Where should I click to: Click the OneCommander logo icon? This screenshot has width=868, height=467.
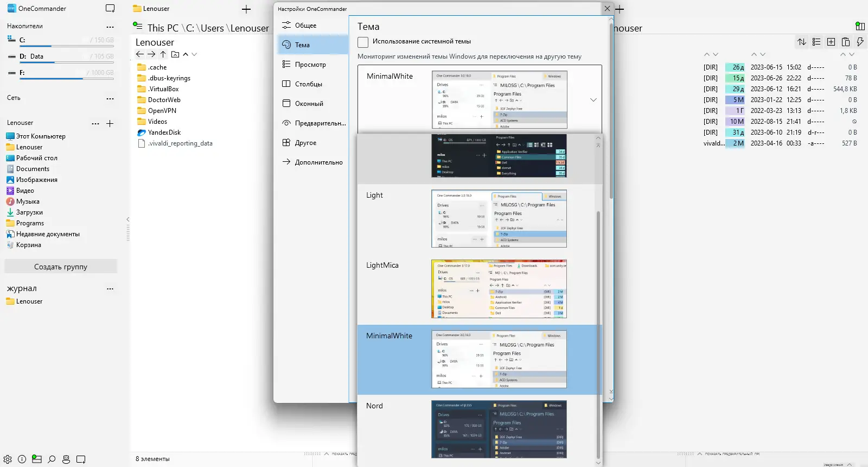pos(11,8)
